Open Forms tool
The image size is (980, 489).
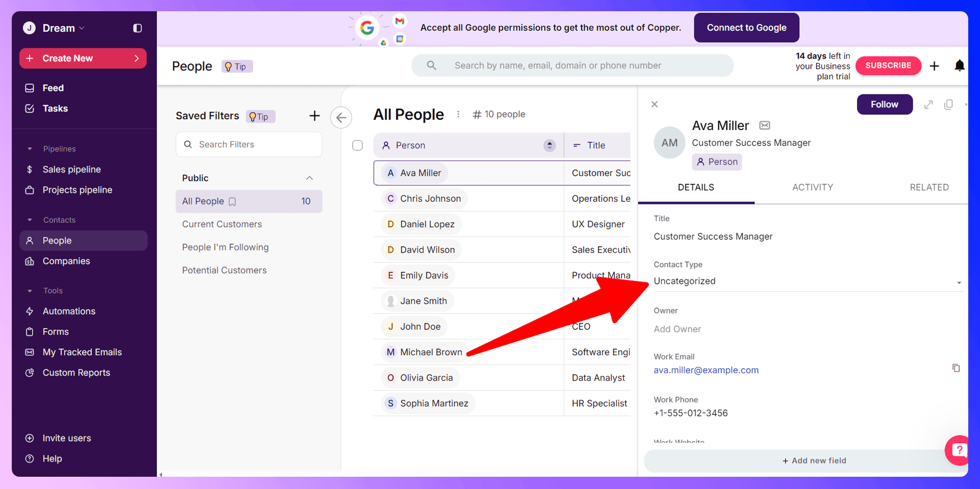point(56,332)
